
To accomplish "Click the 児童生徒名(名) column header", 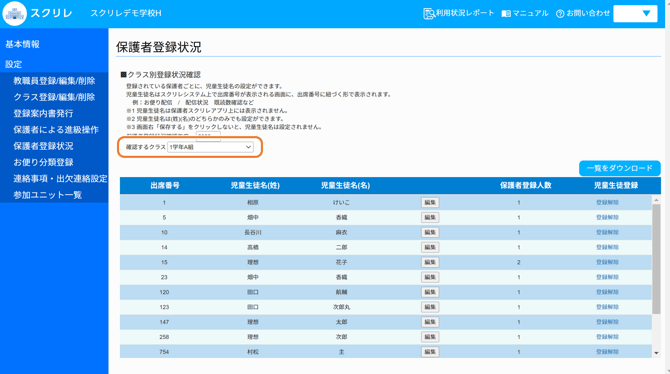I will pos(345,186).
